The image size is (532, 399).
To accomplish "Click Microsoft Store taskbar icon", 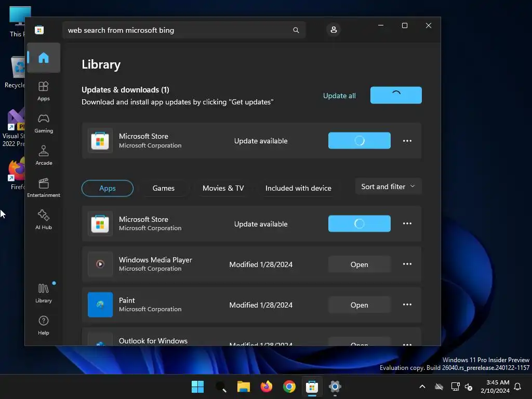I will tap(312, 387).
